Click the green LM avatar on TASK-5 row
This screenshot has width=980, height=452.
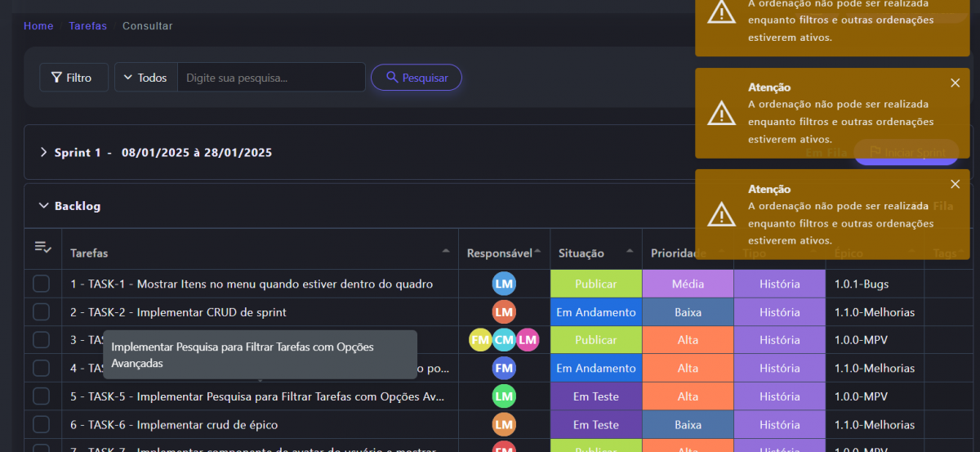(x=504, y=396)
